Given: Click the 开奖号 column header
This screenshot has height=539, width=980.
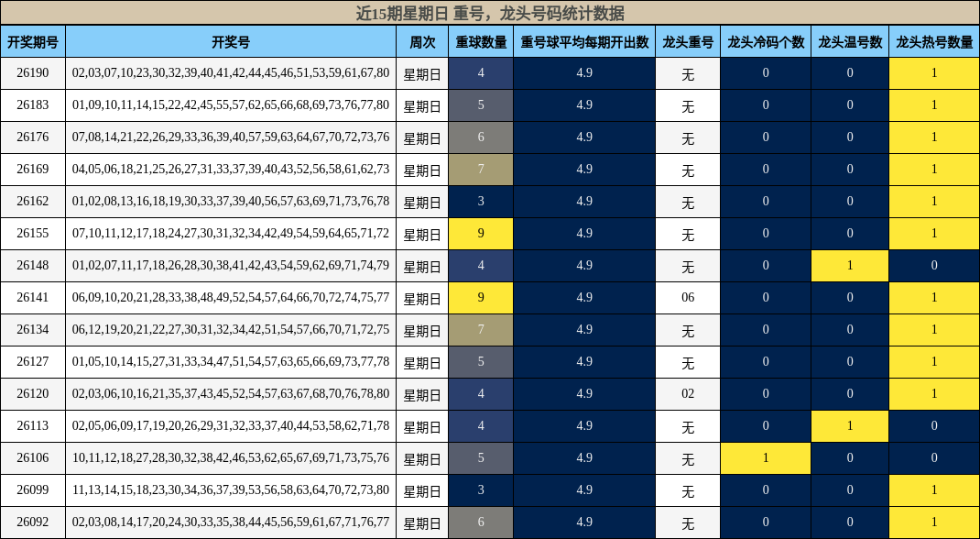Looking at the screenshot, I should click(x=231, y=41).
